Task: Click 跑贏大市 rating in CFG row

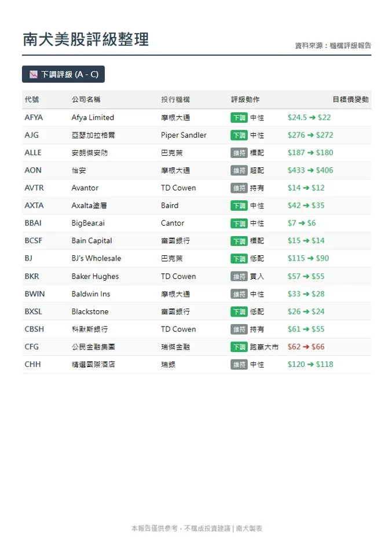Action: tap(264, 347)
